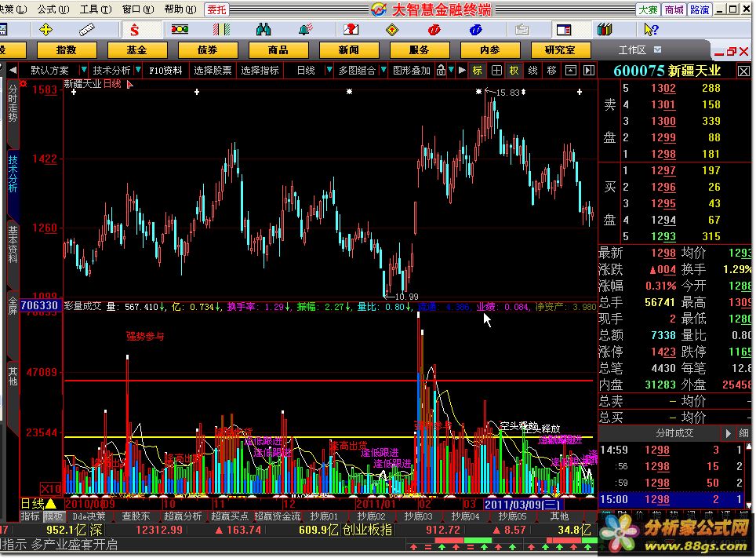
Task: Open the 指数 section button
Action: click(x=67, y=49)
